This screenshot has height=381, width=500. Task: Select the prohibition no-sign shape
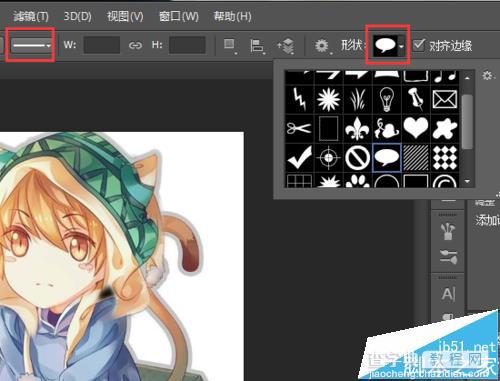(x=357, y=157)
